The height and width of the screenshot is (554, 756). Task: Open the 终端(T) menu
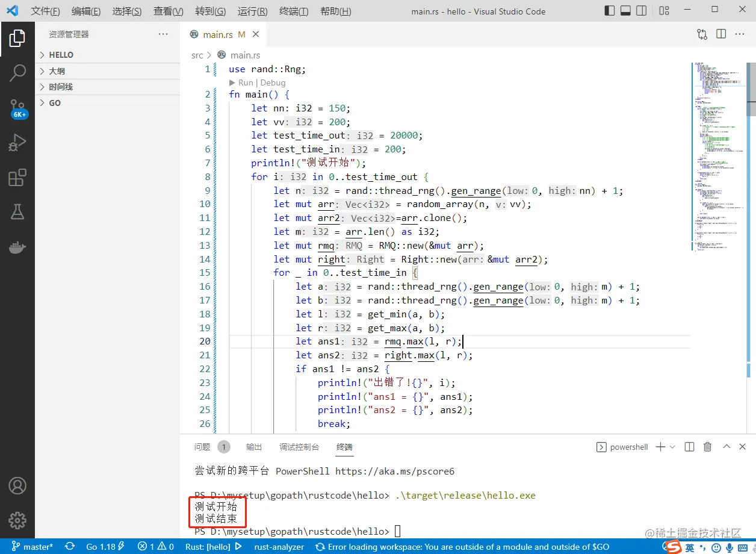point(294,11)
